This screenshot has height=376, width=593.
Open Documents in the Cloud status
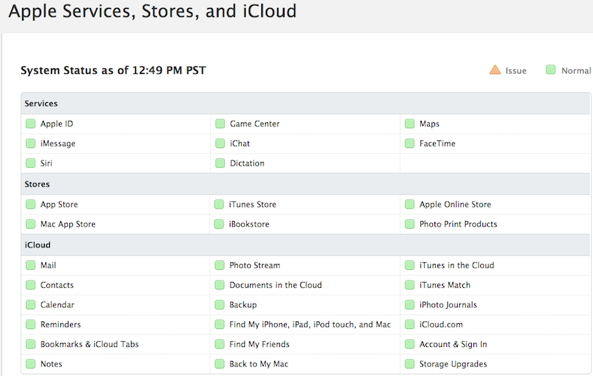click(x=275, y=285)
